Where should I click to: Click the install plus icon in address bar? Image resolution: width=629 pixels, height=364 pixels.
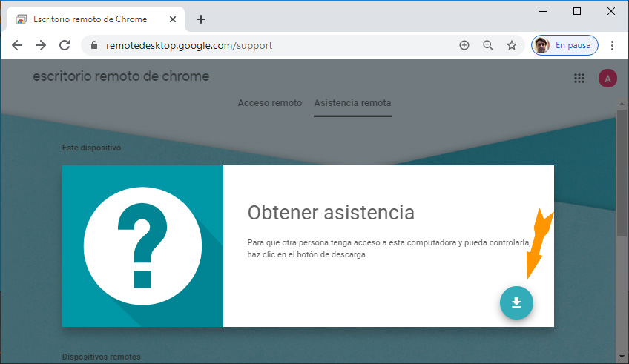(464, 45)
